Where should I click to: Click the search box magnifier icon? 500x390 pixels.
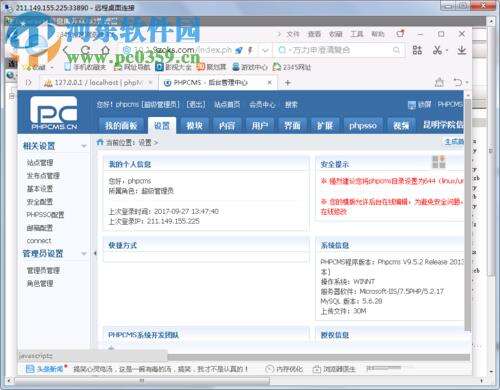tap(396, 50)
